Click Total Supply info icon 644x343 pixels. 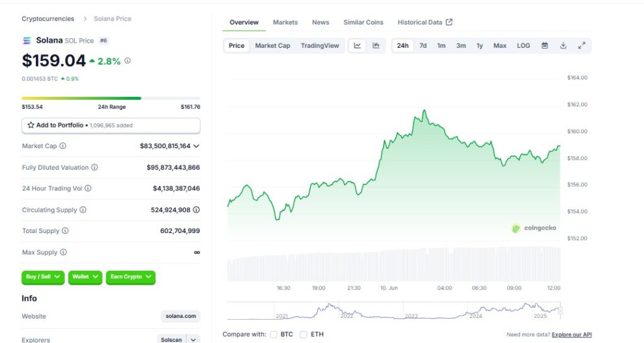point(65,231)
